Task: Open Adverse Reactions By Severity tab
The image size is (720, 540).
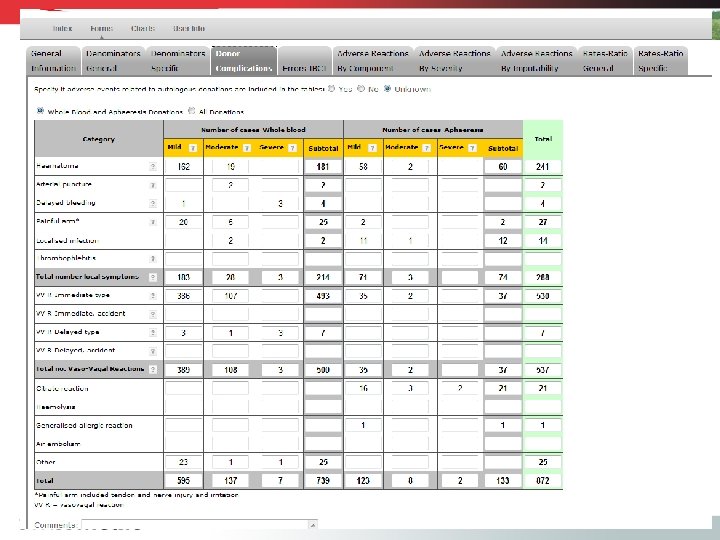Action: (455, 61)
